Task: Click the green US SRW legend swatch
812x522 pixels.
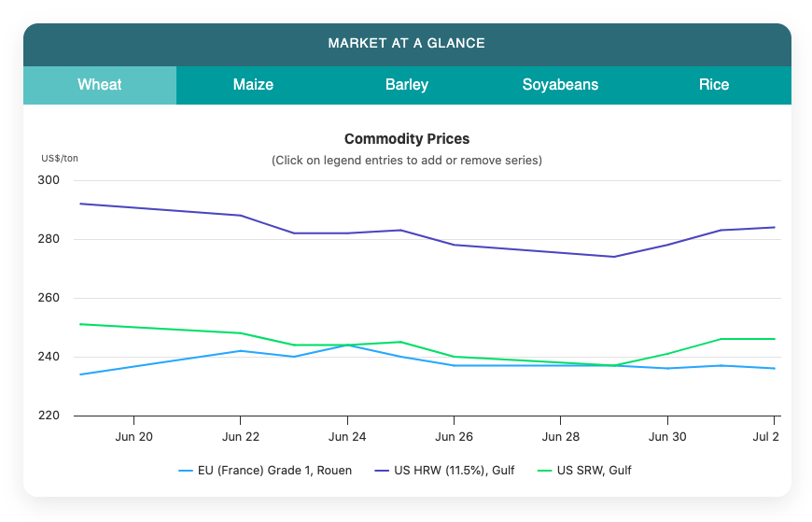Action: (x=545, y=471)
